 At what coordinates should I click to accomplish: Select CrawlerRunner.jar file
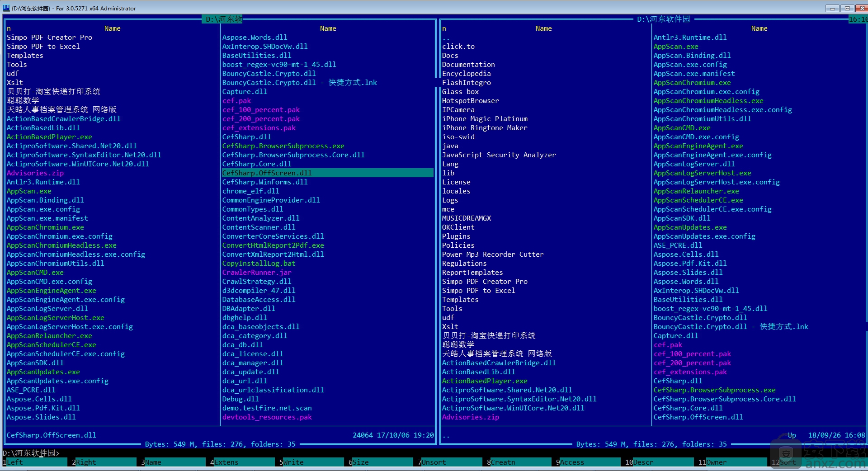[x=256, y=272]
